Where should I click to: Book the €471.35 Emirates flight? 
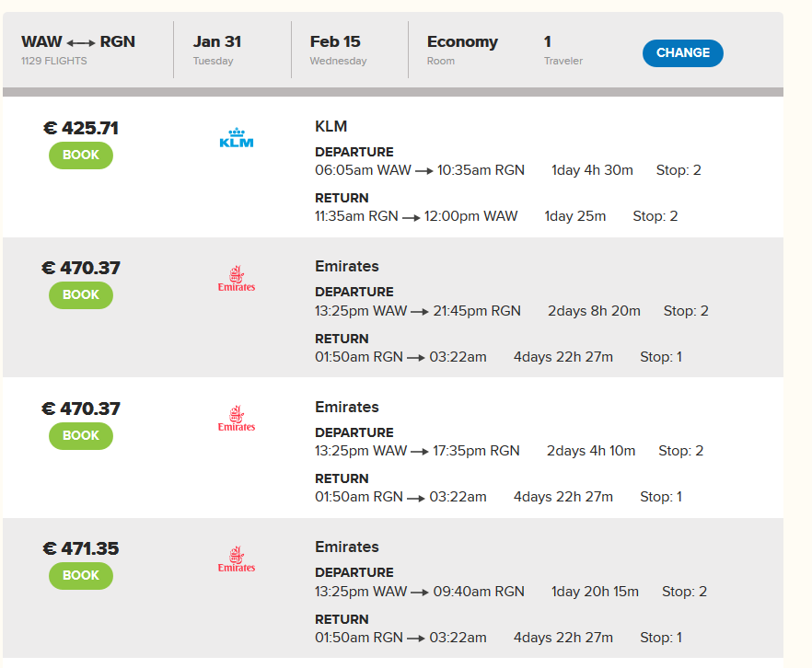click(81, 575)
